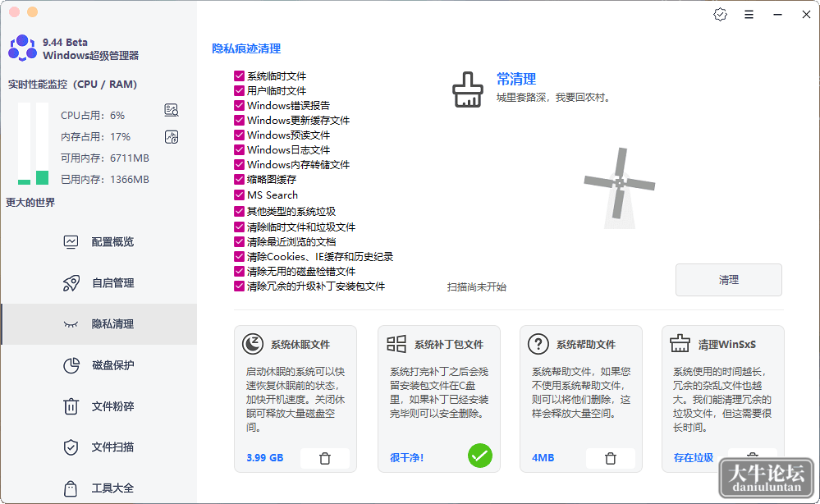This screenshot has width=820, height=504.
Task: Go to 磁盘保护 sidebar section
Action: click(x=99, y=365)
